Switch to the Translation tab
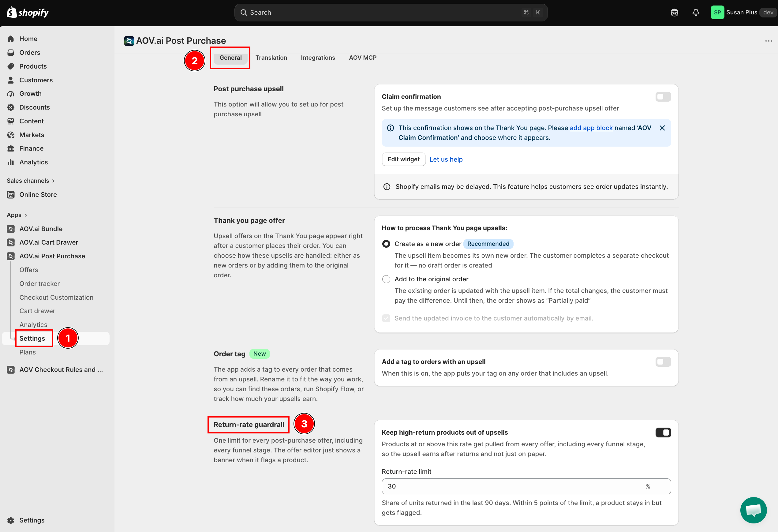The width and height of the screenshot is (778, 532). pos(271,58)
